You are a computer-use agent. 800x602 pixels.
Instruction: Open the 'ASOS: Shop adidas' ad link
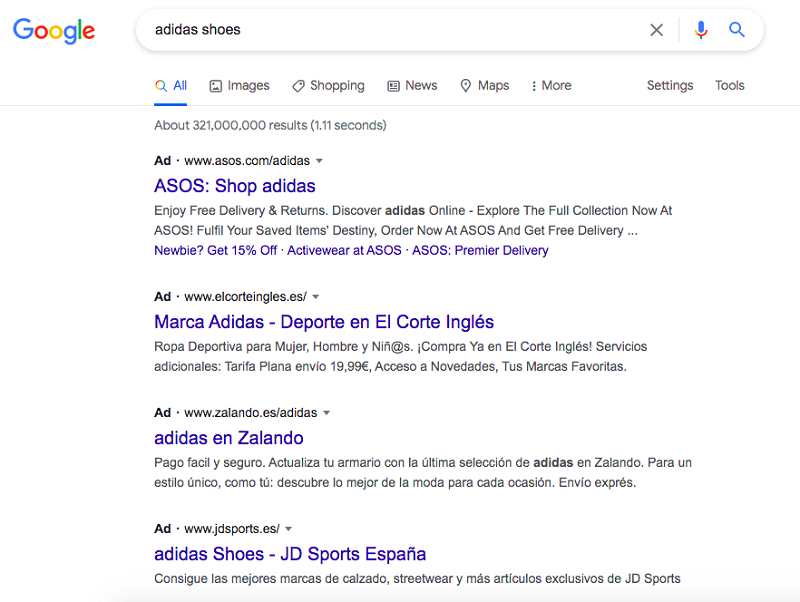235,186
